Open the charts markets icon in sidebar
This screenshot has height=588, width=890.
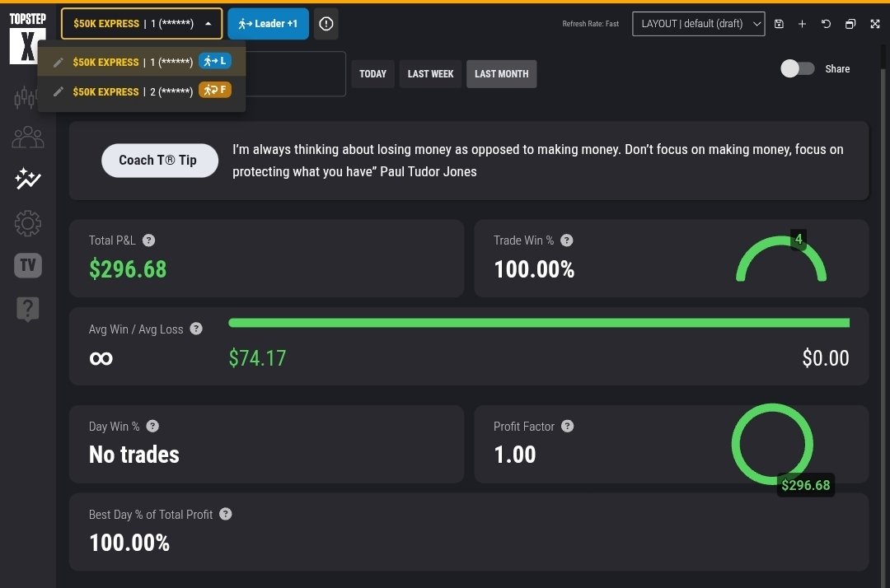(x=27, y=97)
